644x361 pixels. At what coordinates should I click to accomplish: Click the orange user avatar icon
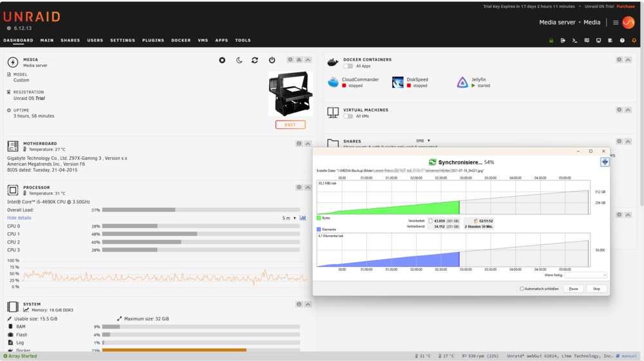(629, 22)
